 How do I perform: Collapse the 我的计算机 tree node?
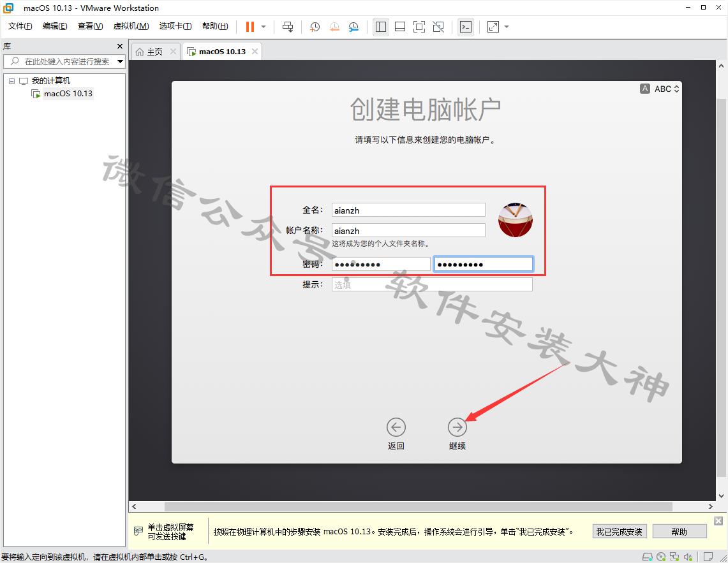point(11,81)
